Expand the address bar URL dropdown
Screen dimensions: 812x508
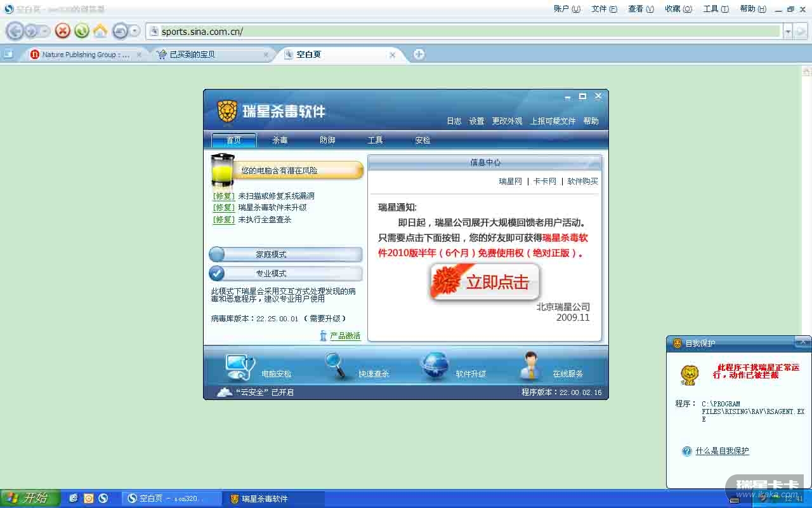coord(787,31)
